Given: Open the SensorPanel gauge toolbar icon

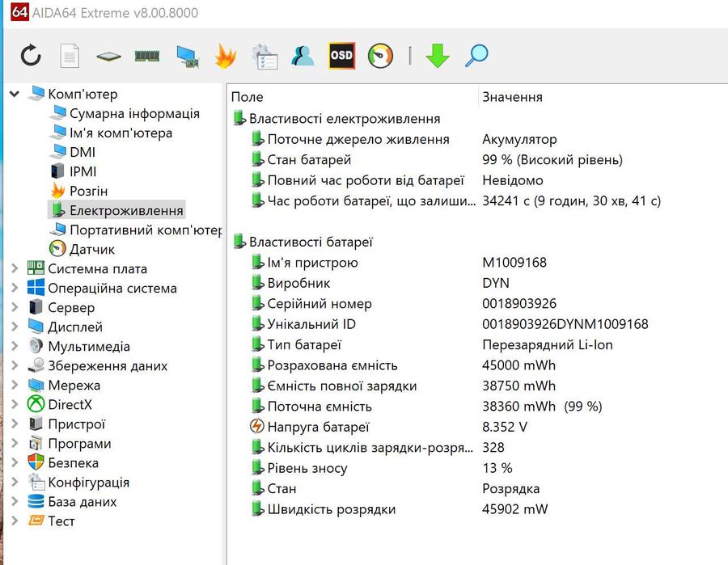Looking at the screenshot, I should (x=380, y=56).
